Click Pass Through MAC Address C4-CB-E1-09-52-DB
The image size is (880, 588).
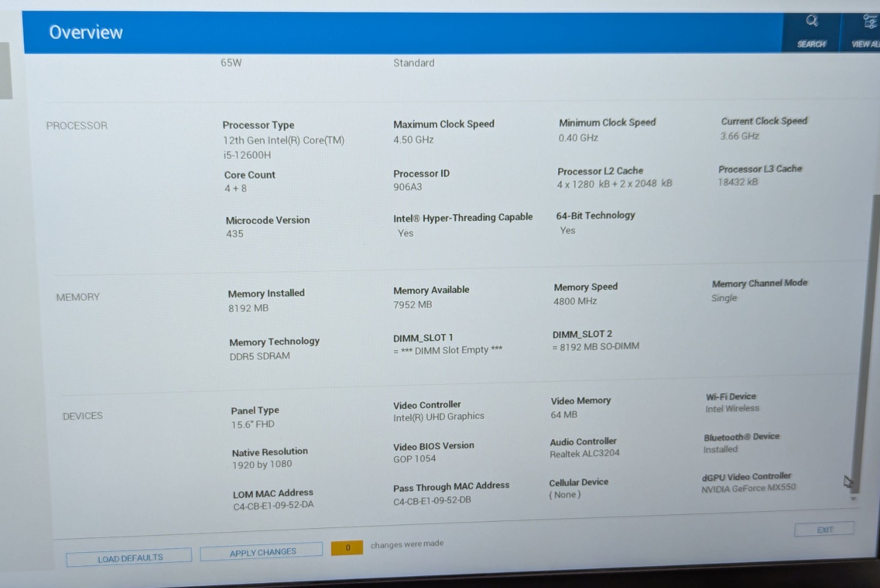tap(432, 500)
